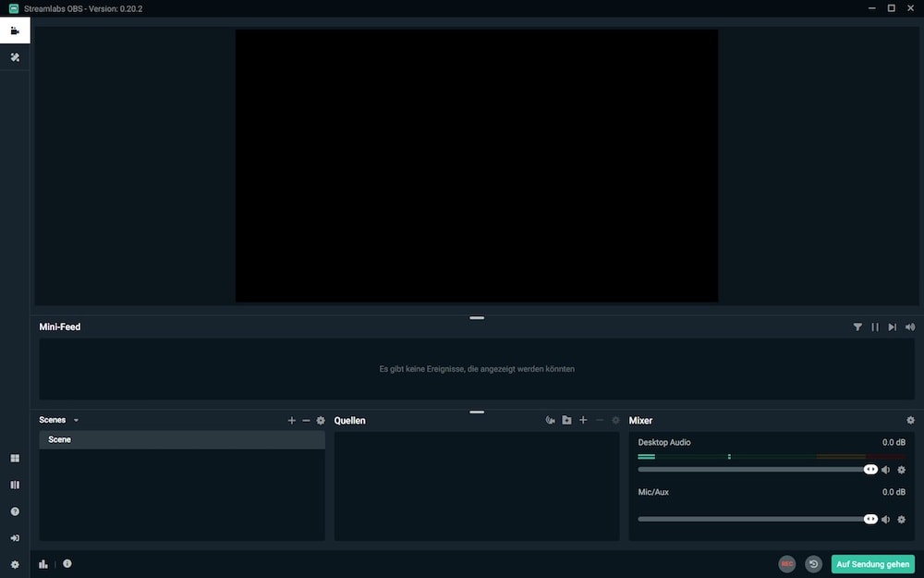
Task: Pause the Mini-Feed event stream
Action: (x=875, y=326)
